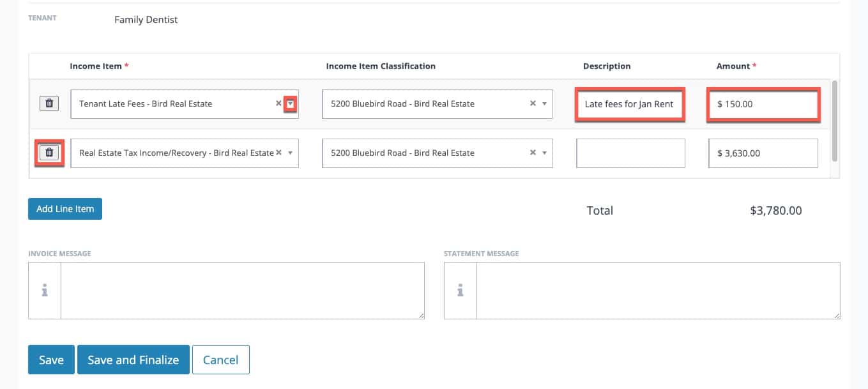Viewport: 868px width, 389px height.
Task: Clear Tenant Late Fees income item selection
Action: [278, 103]
